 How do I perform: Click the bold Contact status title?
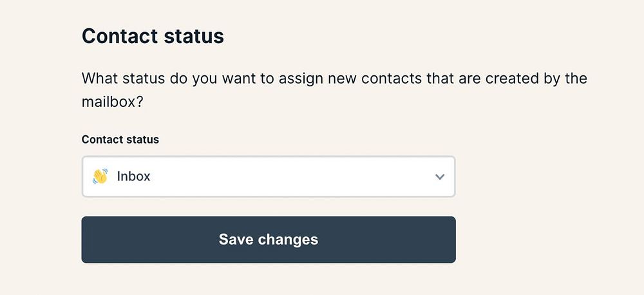coord(153,36)
